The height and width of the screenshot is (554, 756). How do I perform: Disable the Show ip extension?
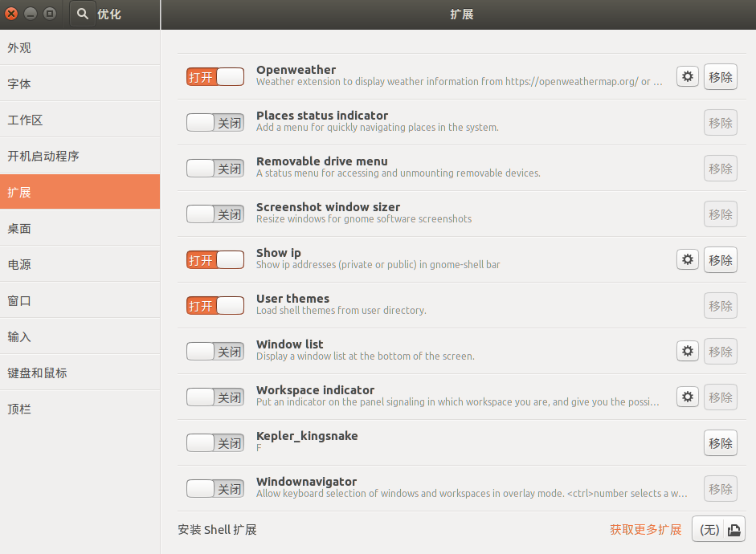[x=215, y=259]
